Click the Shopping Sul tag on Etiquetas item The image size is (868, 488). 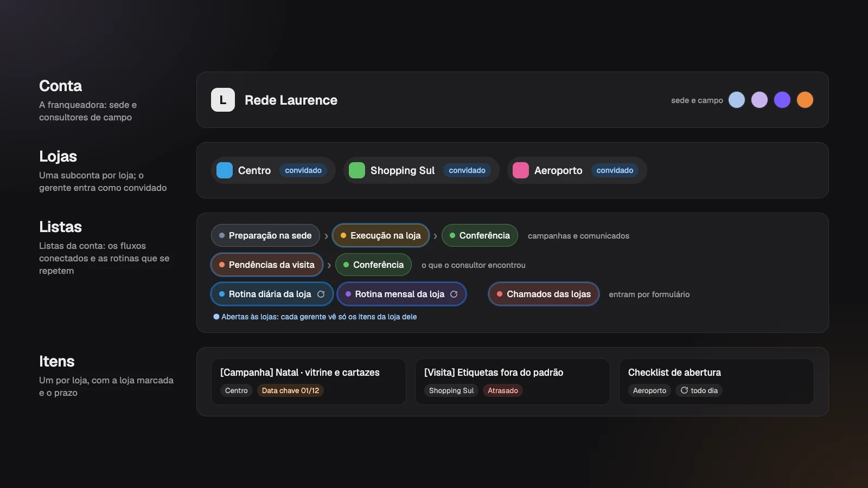click(x=451, y=390)
